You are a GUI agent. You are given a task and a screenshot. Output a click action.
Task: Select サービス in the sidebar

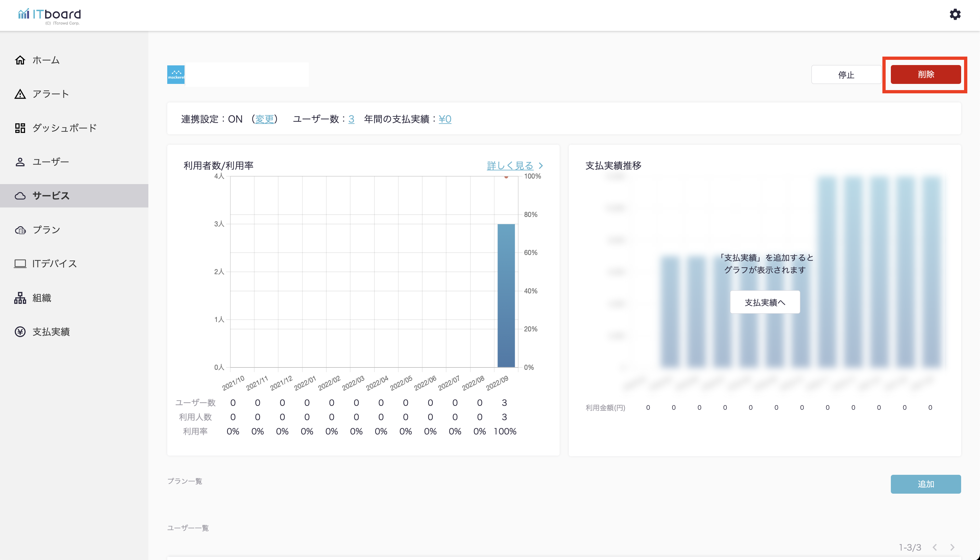tap(51, 196)
